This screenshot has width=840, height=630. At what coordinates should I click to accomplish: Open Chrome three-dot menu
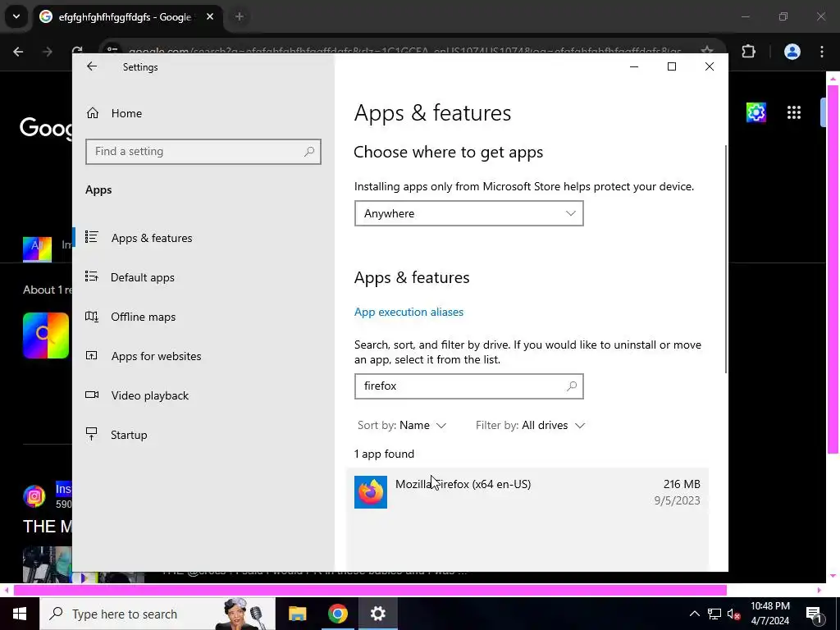pyautogui.click(x=822, y=52)
